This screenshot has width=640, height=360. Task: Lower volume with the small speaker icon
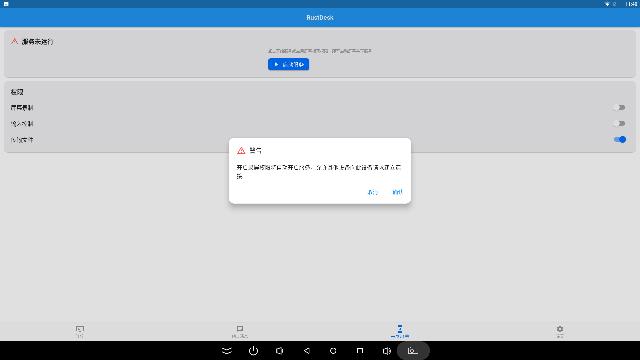pyautogui.click(x=280, y=351)
